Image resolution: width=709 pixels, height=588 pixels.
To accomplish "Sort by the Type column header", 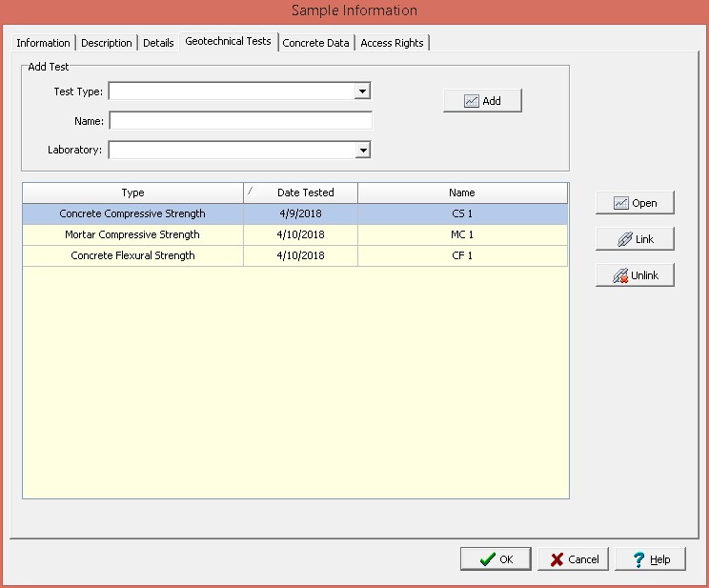I will (x=132, y=193).
